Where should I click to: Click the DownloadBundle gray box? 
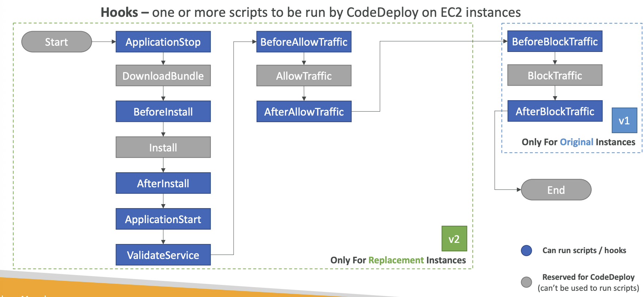pos(163,76)
